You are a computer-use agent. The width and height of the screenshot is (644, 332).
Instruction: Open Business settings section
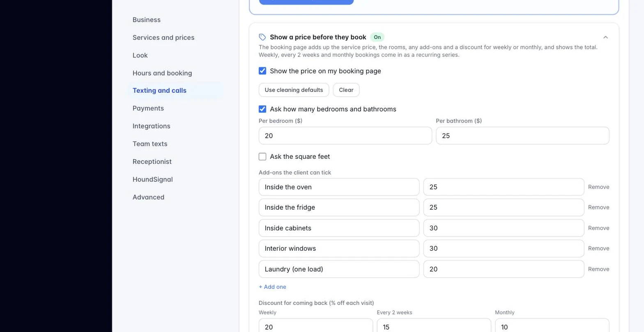(x=147, y=20)
